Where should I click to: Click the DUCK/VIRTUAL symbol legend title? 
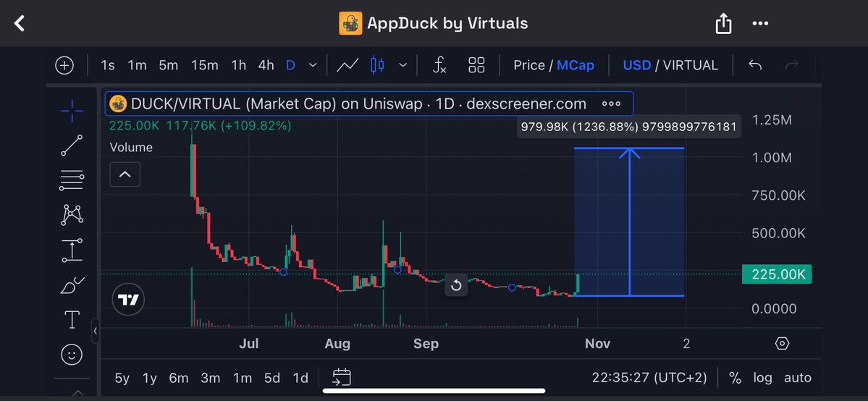point(358,104)
